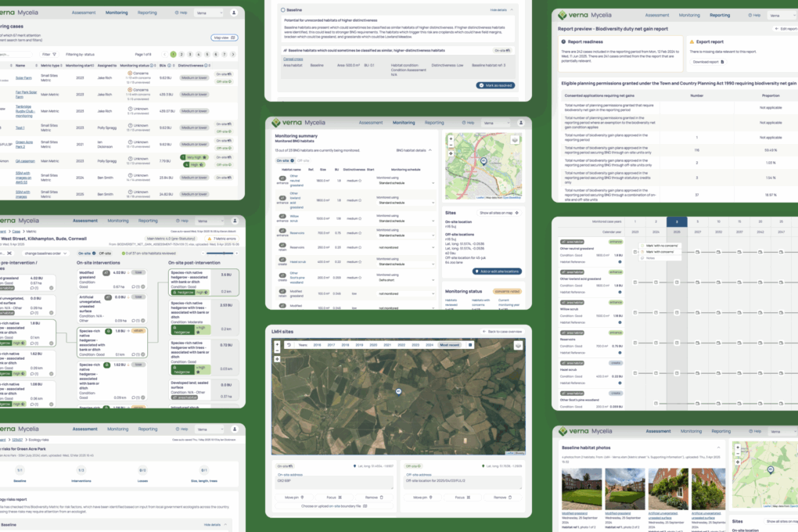Click Show all sites on map in Monitoring summary
Image resolution: width=798 pixels, height=532 pixels.
pos(499,213)
